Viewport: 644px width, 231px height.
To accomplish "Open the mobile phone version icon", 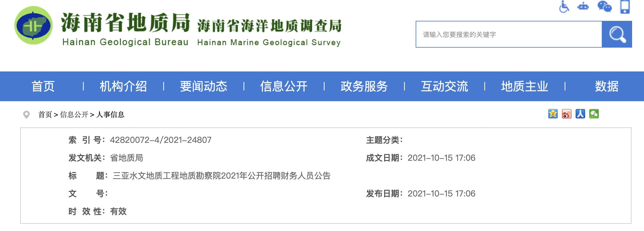I will pyautogui.click(x=625, y=7).
